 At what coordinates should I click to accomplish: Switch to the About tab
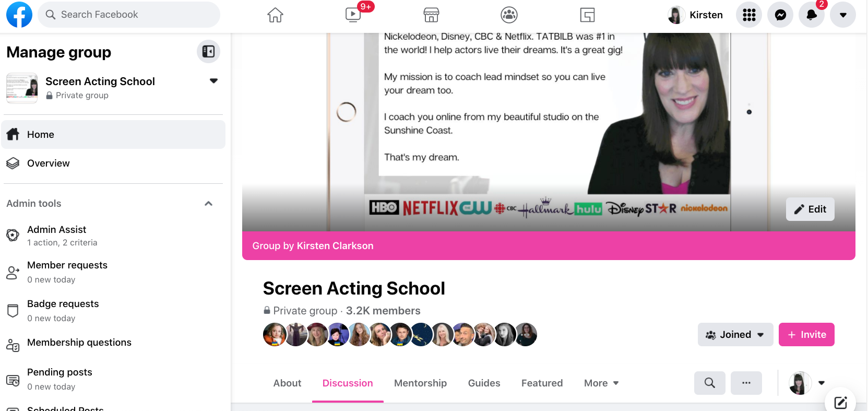tap(287, 383)
